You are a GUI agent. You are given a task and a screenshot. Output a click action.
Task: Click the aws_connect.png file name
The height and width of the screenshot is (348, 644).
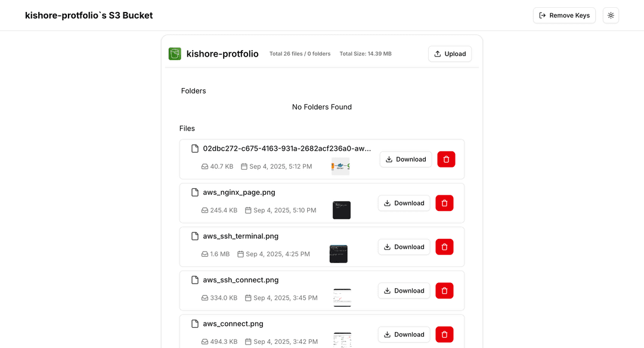[x=233, y=324]
